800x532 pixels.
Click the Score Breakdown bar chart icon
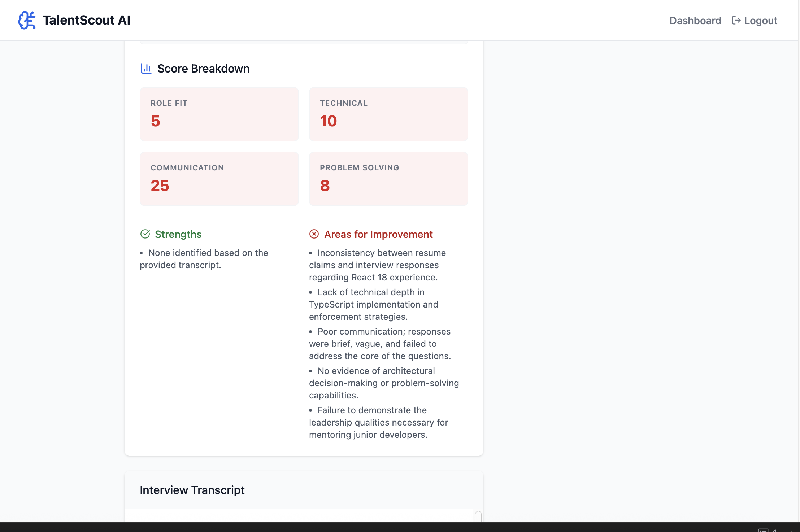click(x=146, y=69)
